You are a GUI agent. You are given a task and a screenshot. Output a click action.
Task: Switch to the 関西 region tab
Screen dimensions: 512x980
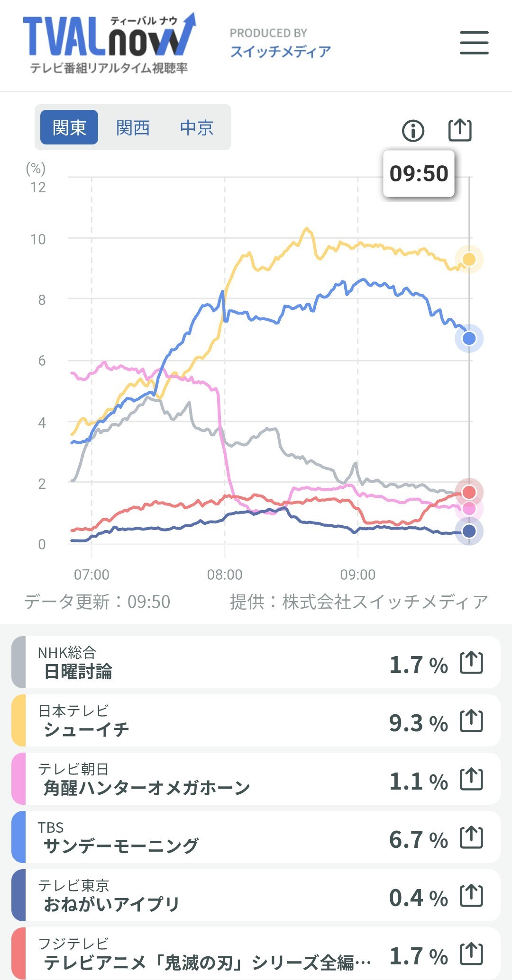click(133, 127)
